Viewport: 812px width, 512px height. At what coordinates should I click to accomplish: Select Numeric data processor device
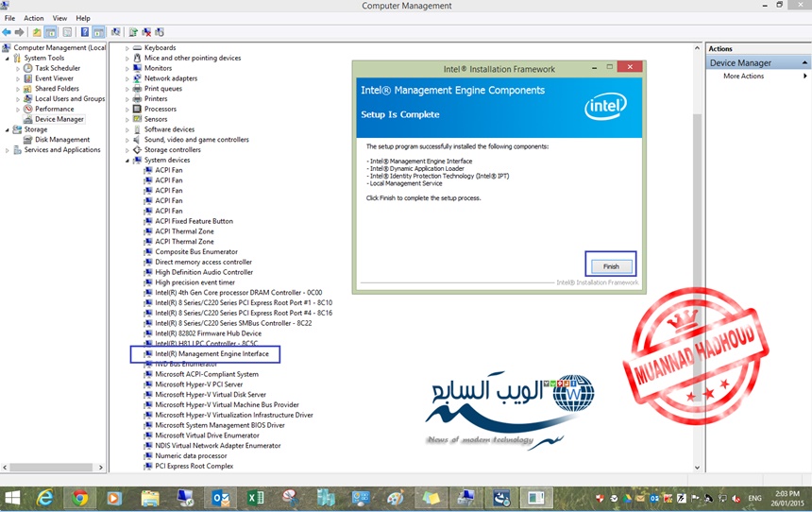click(x=191, y=456)
